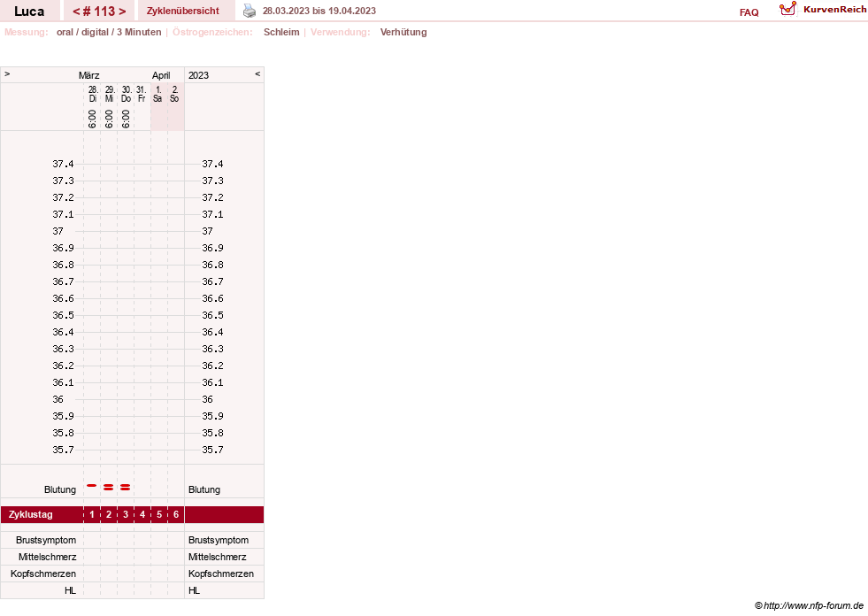Click the Schleim estrogen sign value
Viewport: 868px width, 616px height.
pos(281,32)
